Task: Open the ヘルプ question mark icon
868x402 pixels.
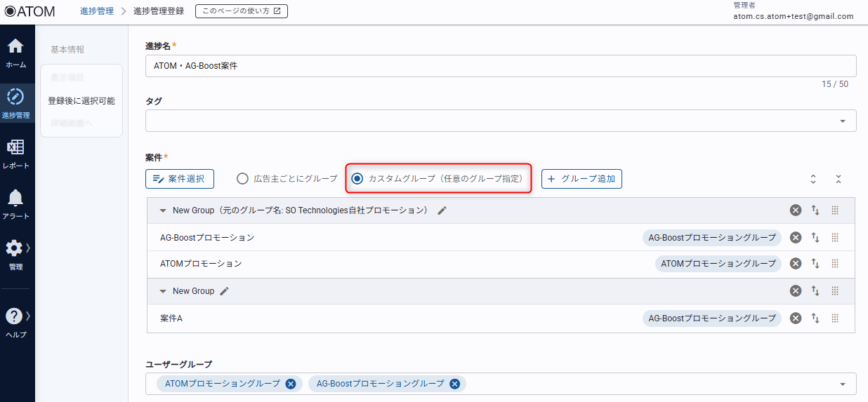Action: coord(14,316)
